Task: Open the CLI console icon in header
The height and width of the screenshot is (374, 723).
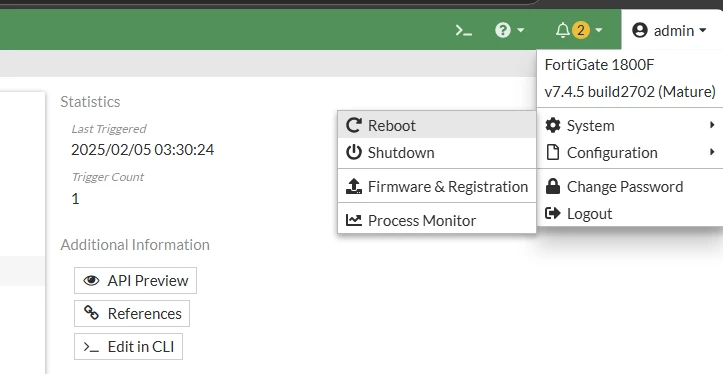Action: tap(463, 30)
